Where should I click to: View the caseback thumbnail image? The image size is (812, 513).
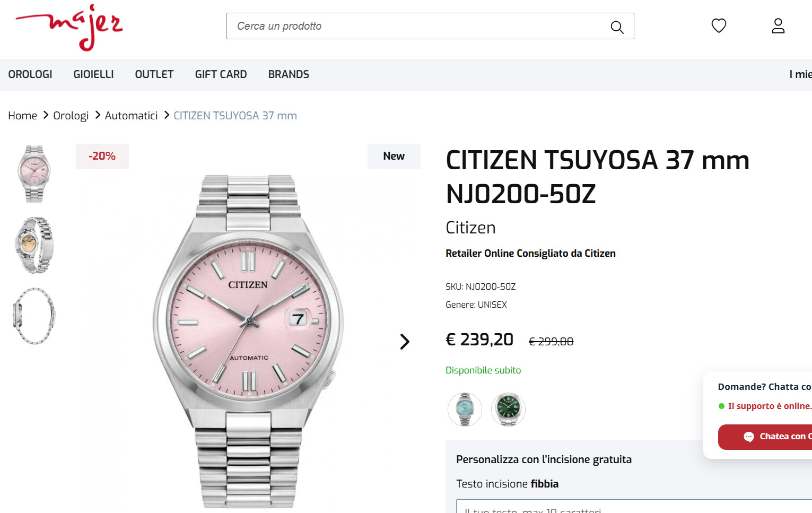pos(34,245)
